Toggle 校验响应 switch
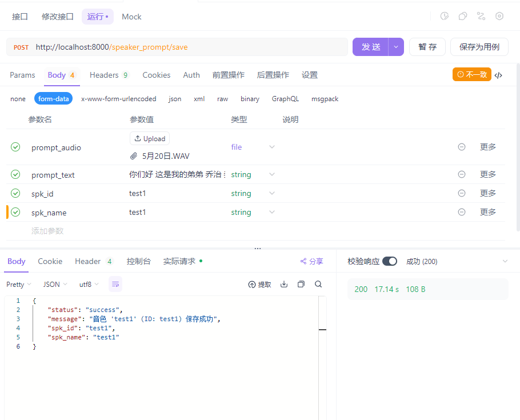The width and height of the screenshot is (520, 420). 390,260
